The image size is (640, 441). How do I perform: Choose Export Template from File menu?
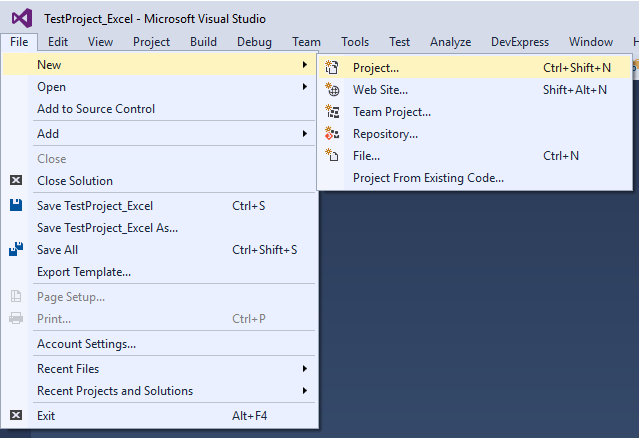click(x=84, y=272)
